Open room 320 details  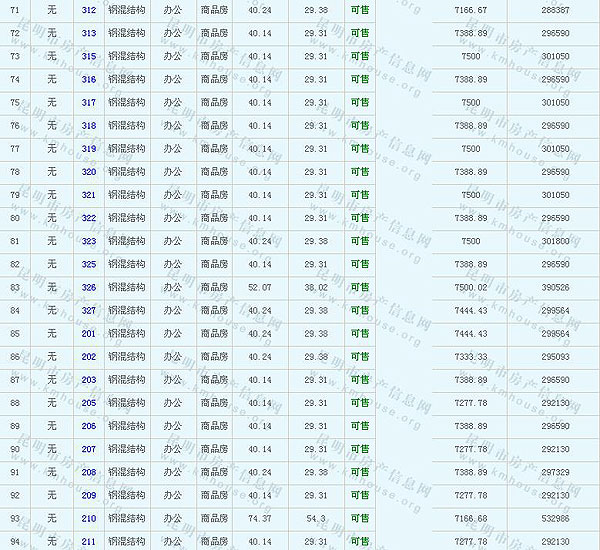[89, 172]
